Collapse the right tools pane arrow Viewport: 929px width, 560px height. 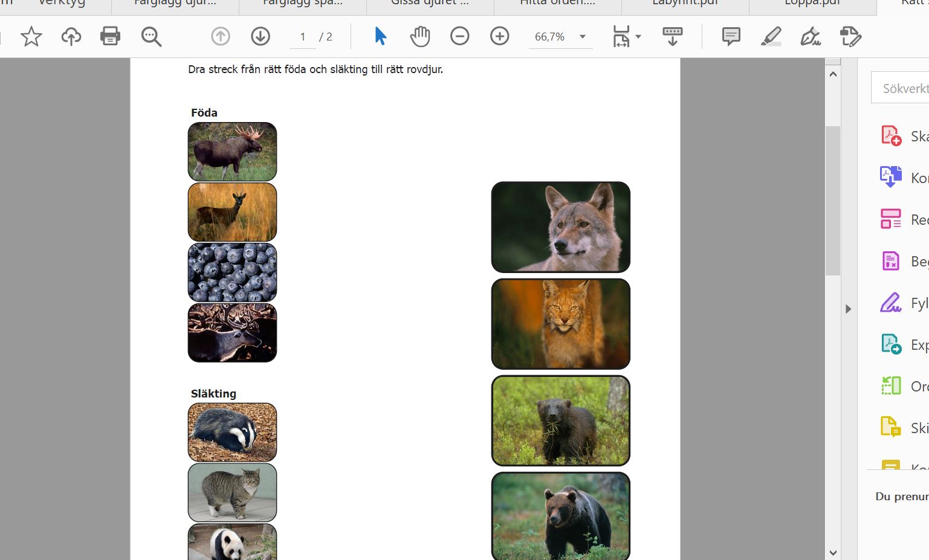pyautogui.click(x=849, y=309)
